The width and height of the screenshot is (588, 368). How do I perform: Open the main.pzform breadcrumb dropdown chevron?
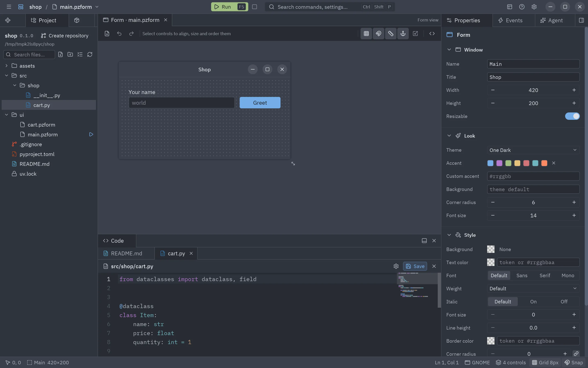[97, 7]
